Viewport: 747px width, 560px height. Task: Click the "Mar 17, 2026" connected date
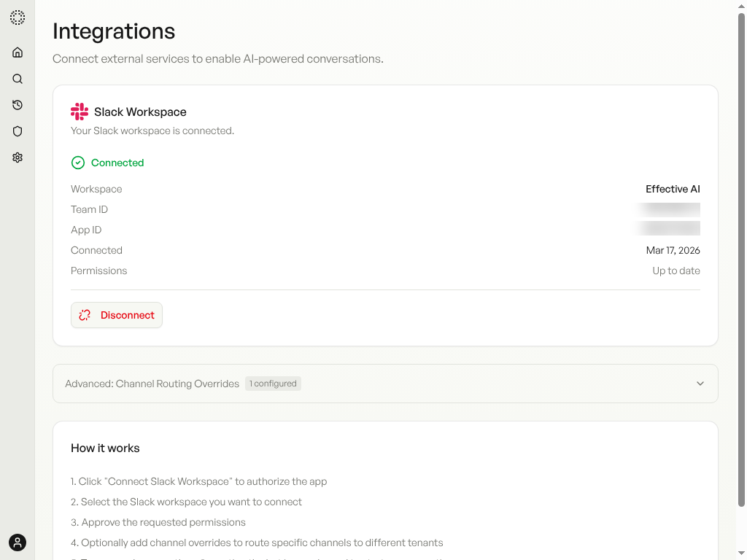coord(673,251)
